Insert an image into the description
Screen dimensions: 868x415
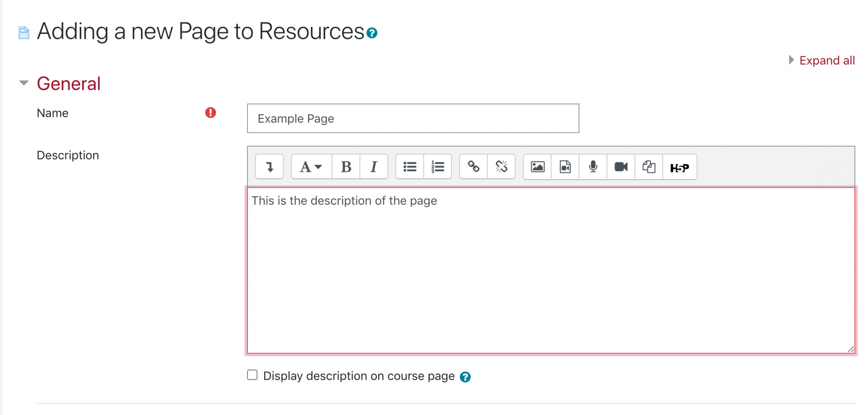[537, 167]
